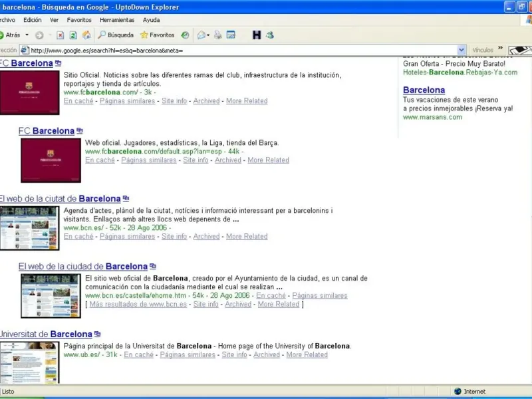This screenshot has width=532, height=399.
Task: Expand the Vínculos toolbar chevron
Action: pos(501,48)
